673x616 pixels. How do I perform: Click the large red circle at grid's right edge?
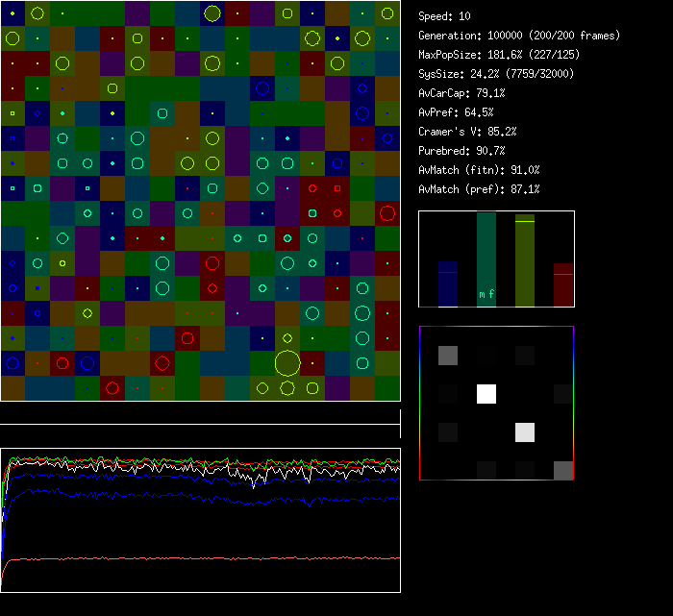[x=387, y=213]
